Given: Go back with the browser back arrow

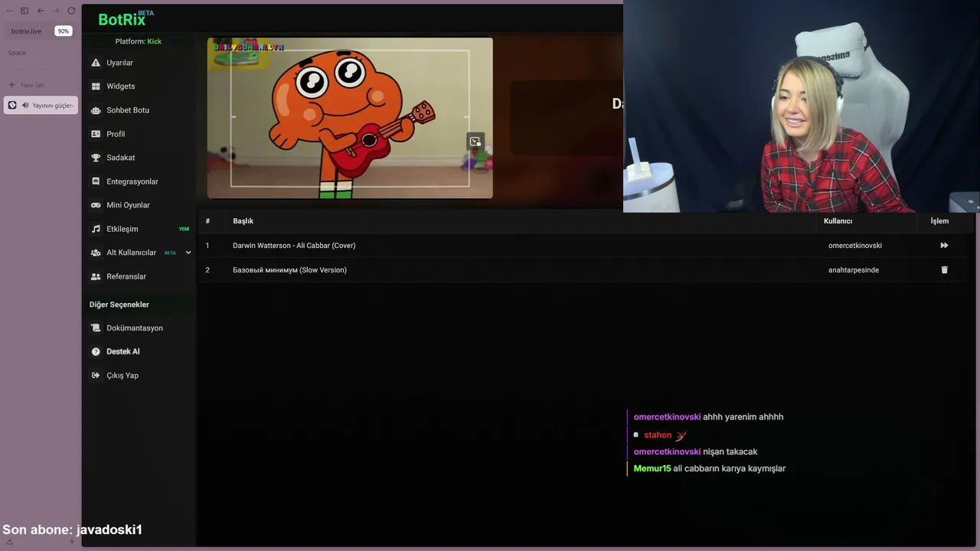Looking at the screenshot, I should [x=41, y=11].
